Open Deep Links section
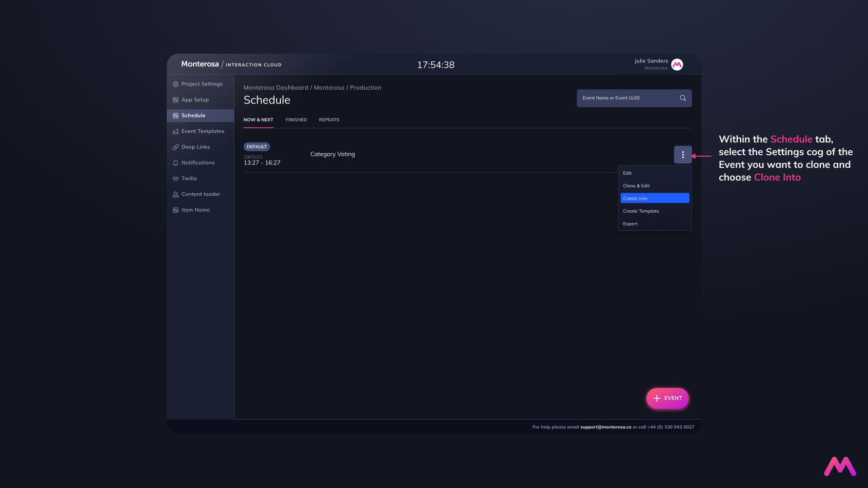Image resolution: width=868 pixels, height=488 pixels. point(200,147)
